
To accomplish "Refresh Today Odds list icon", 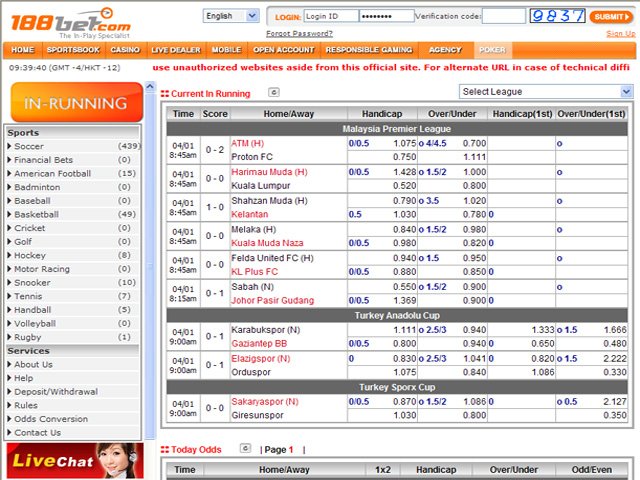I will tap(245, 448).
